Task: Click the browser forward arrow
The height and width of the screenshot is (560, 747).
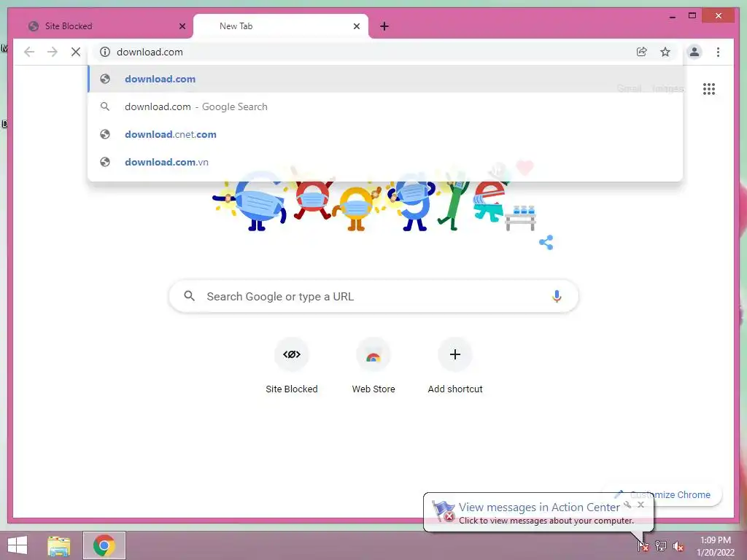Action: tap(53, 52)
